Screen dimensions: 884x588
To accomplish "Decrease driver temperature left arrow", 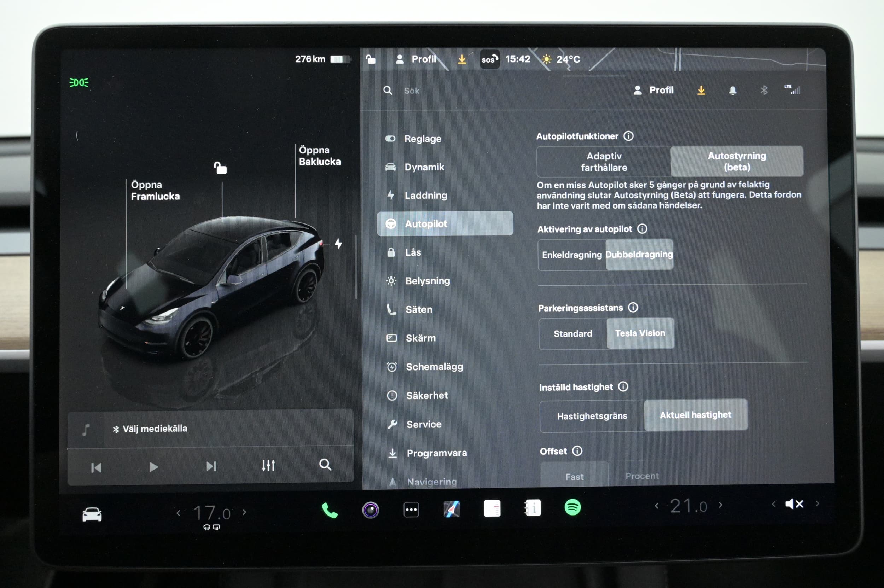I will 179,513.
